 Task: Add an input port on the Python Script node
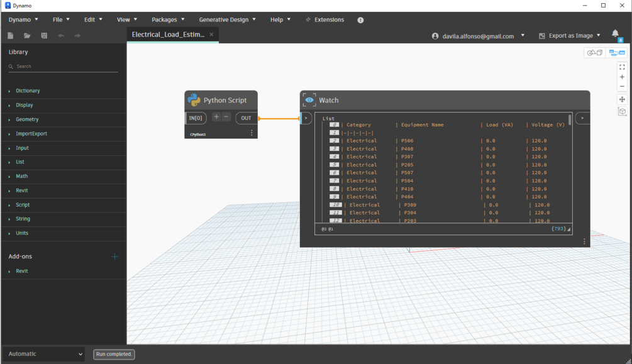tap(216, 117)
